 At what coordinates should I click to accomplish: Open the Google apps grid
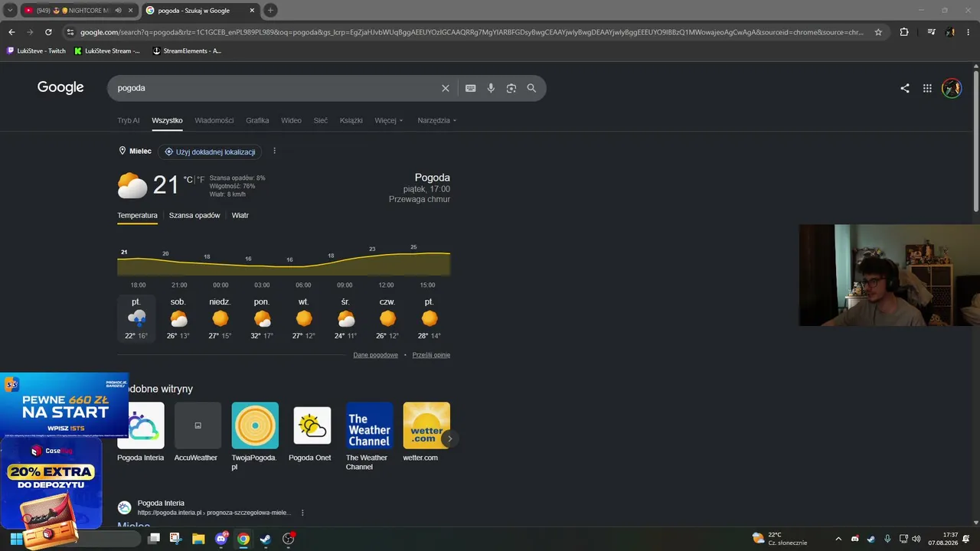tap(927, 88)
